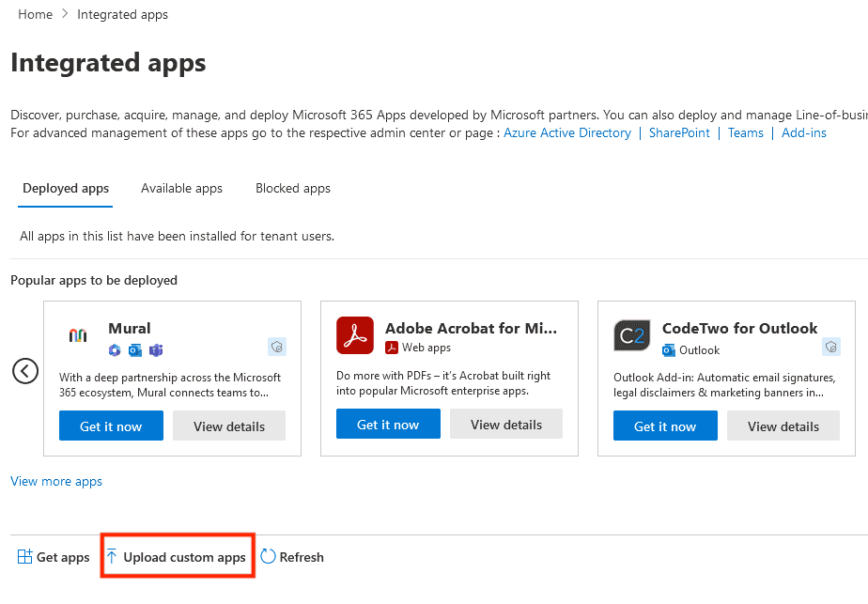This screenshot has width=868, height=604.
Task: Switch to the Deployed apps tab
Action: tap(66, 188)
